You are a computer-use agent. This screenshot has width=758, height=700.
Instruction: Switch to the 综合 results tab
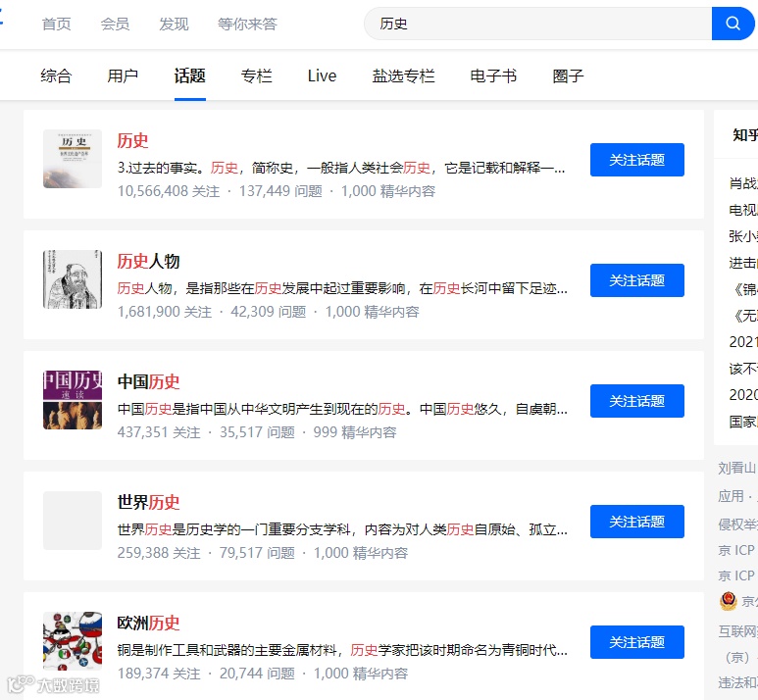(56, 75)
